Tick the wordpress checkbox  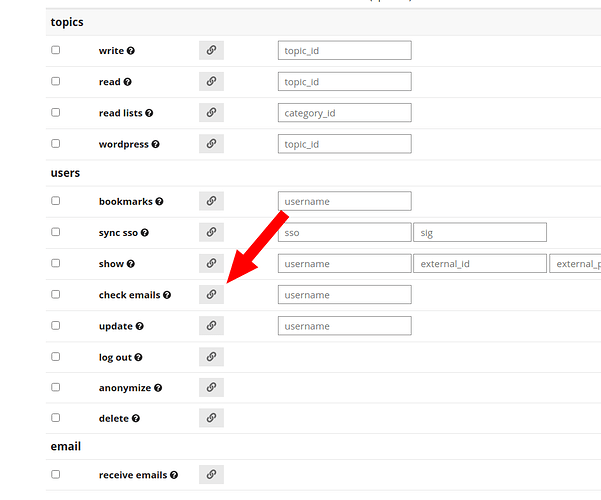pos(56,143)
